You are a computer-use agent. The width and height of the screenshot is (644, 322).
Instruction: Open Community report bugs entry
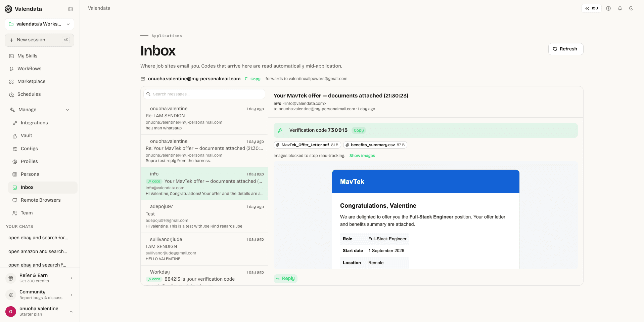pos(39,295)
